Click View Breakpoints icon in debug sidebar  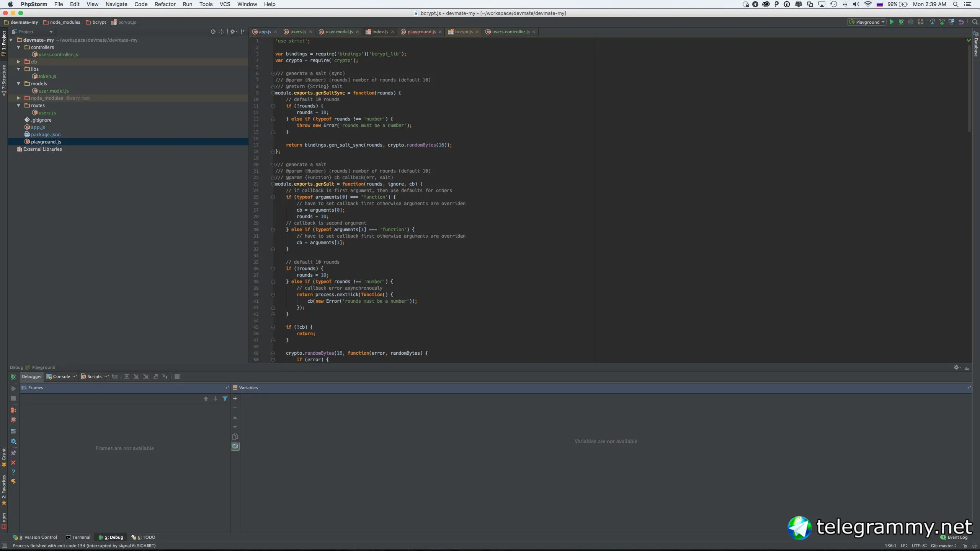tap(13, 410)
